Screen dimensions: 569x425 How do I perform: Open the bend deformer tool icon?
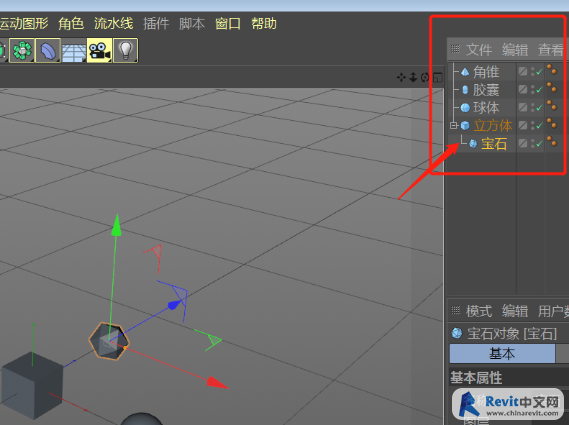coord(48,50)
